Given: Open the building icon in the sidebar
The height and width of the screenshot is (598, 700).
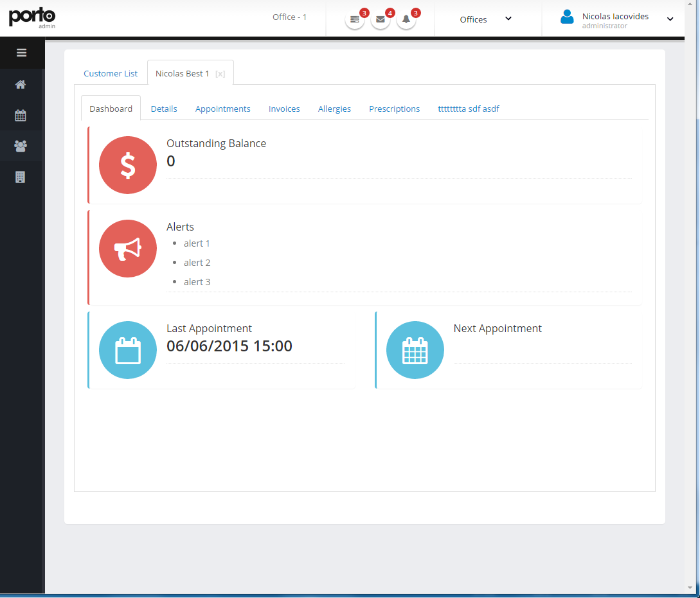Looking at the screenshot, I should 21,177.
